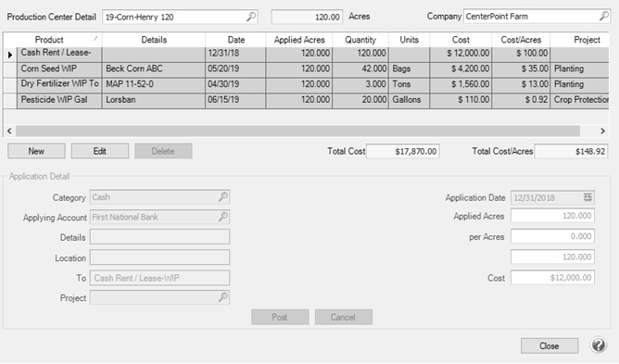Click the MAP 11-52-0 details cell

pos(154,85)
